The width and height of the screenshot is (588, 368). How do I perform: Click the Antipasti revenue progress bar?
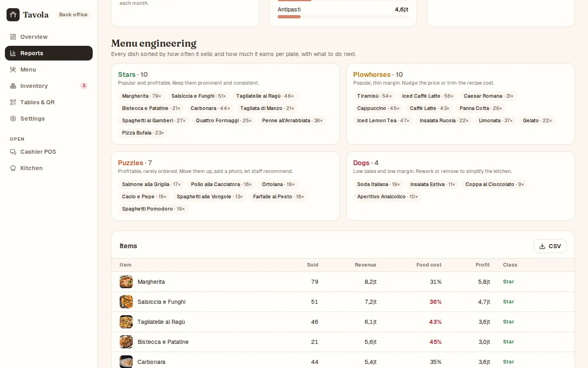pos(343,17)
